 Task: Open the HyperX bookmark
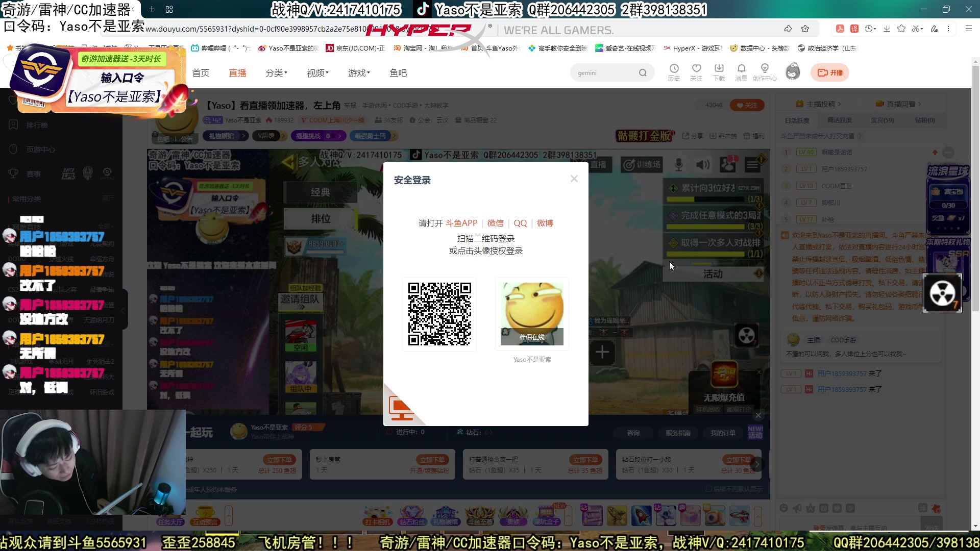click(692, 48)
